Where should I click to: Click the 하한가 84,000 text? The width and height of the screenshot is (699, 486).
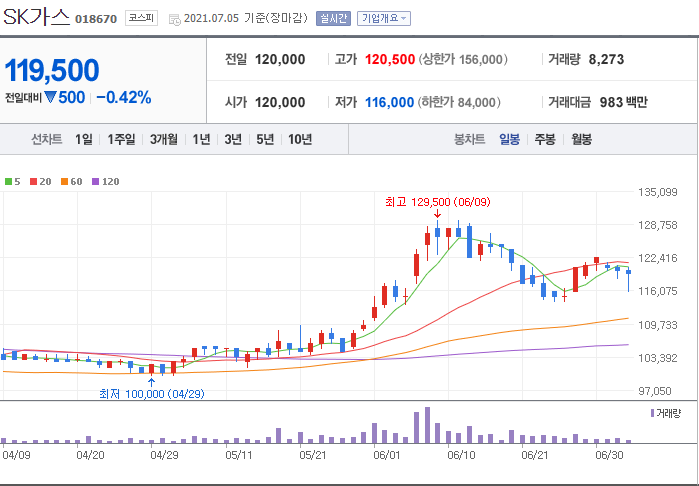coord(459,103)
